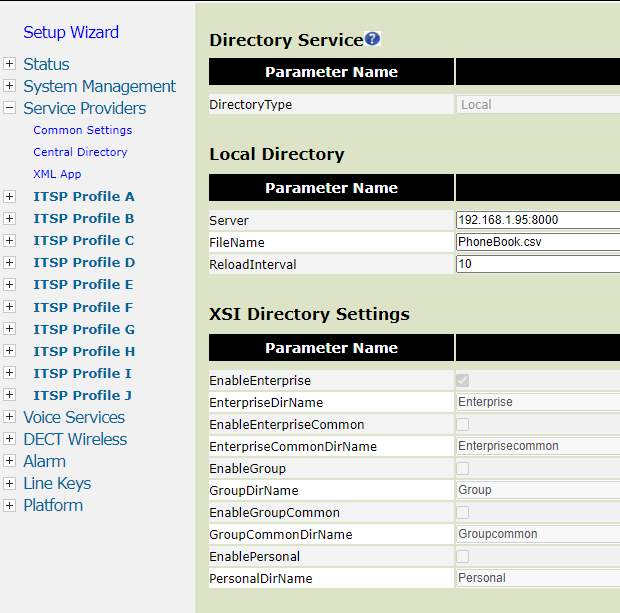Click the DECT Wireless label
The height and width of the screenshot is (613, 620).
pos(75,439)
